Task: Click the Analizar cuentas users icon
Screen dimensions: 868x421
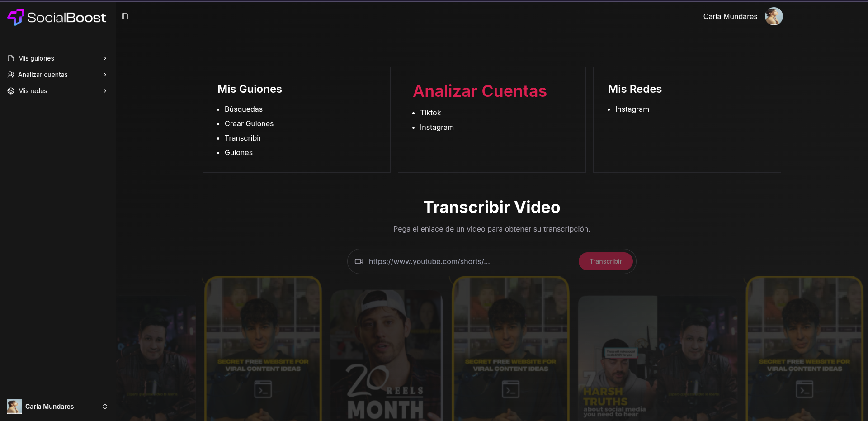Action: (11, 75)
